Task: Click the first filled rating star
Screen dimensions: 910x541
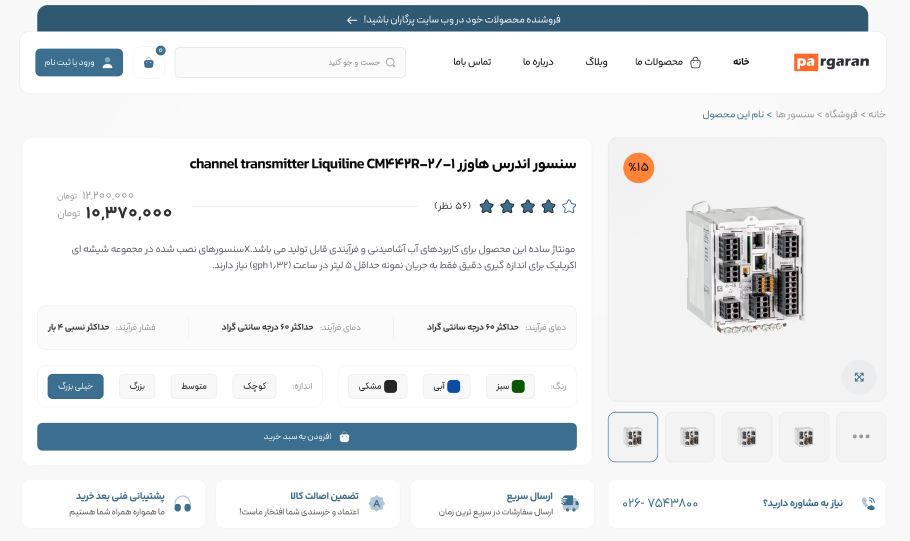Action: tap(487, 207)
